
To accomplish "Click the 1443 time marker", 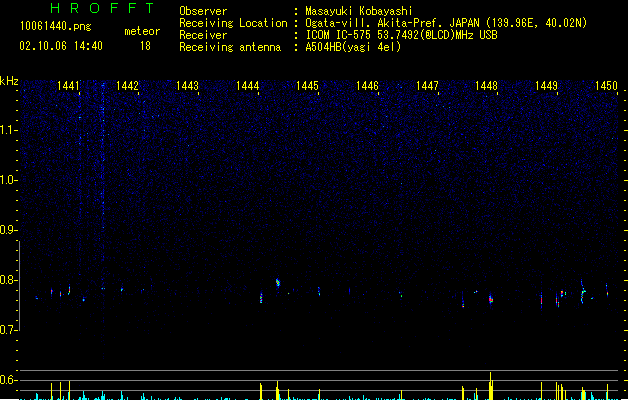I will point(187,86).
